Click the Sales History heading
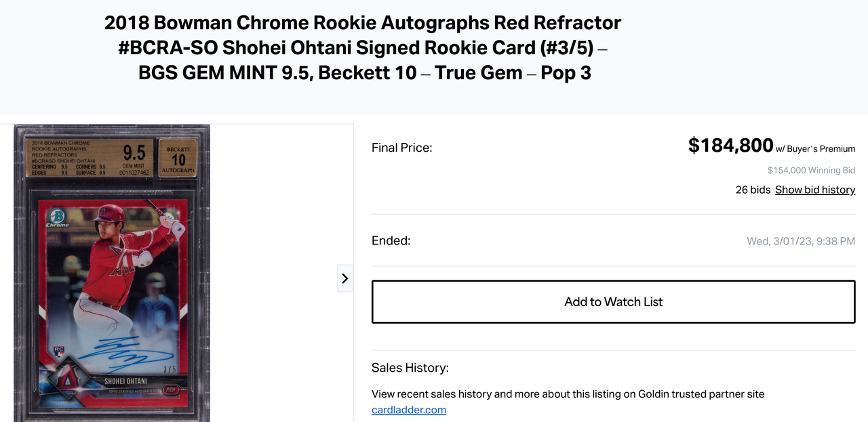Screen dimensions: 868x422 410,368
